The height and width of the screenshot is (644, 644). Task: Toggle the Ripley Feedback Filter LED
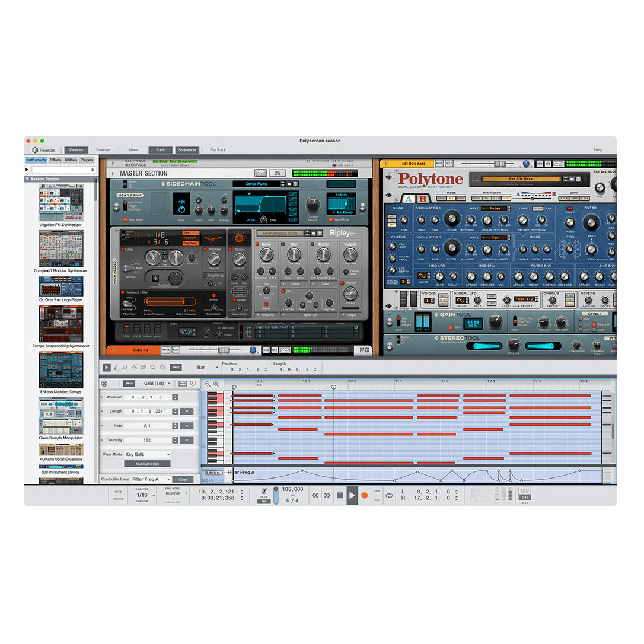[x=122, y=292]
